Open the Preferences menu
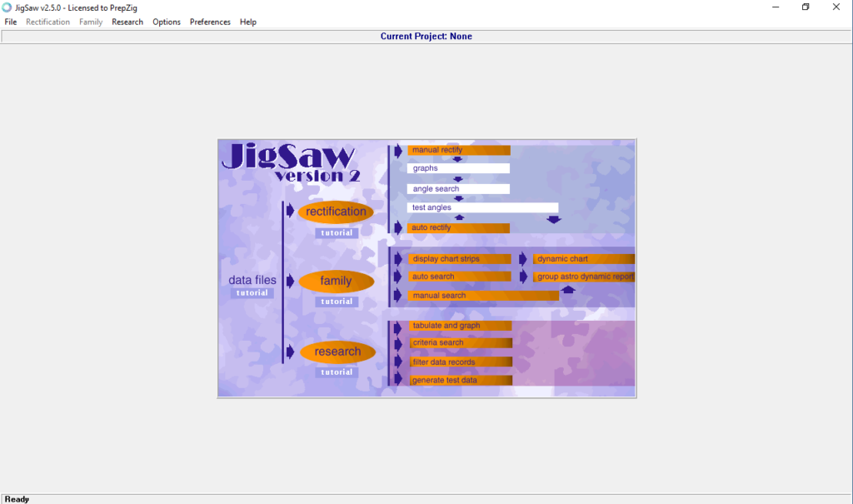853x504 pixels. point(210,22)
